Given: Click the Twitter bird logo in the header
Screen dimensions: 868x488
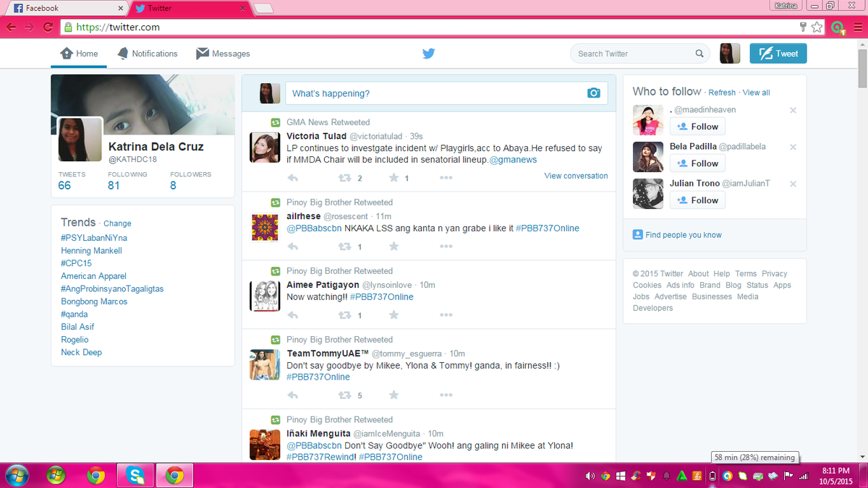Looking at the screenshot, I should pyautogui.click(x=429, y=53).
